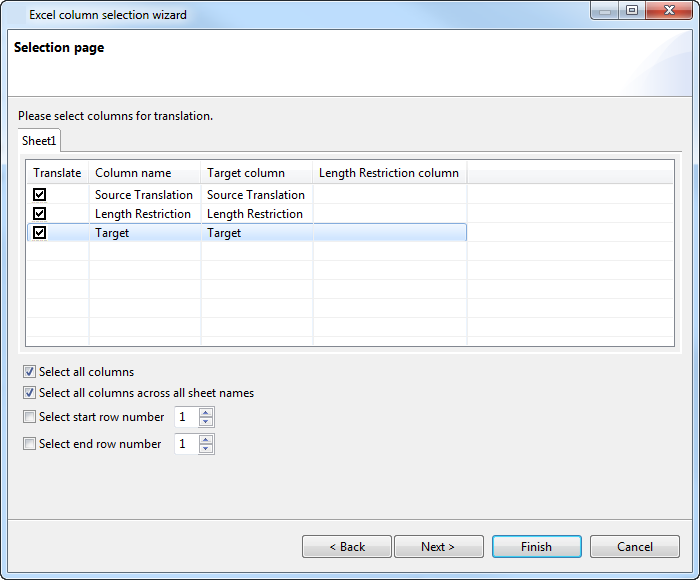Uncheck Translate checkbox for Target row
This screenshot has width=700, height=580.
(39, 233)
